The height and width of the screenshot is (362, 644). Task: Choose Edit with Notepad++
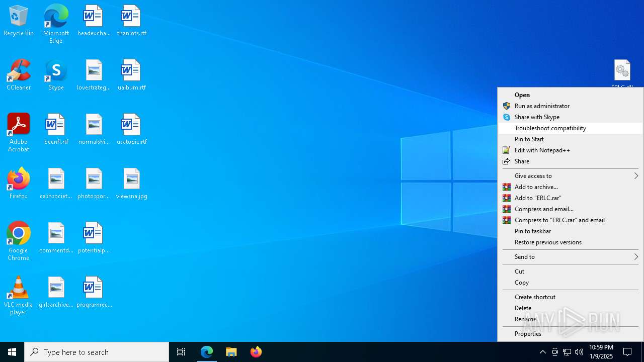point(570,150)
